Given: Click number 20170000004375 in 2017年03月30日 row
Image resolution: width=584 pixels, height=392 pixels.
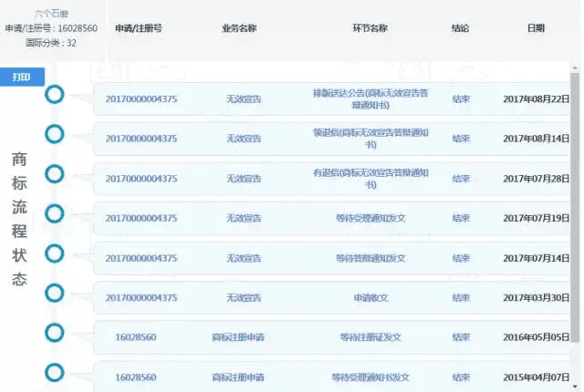Looking at the screenshot, I should (x=141, y=298).
